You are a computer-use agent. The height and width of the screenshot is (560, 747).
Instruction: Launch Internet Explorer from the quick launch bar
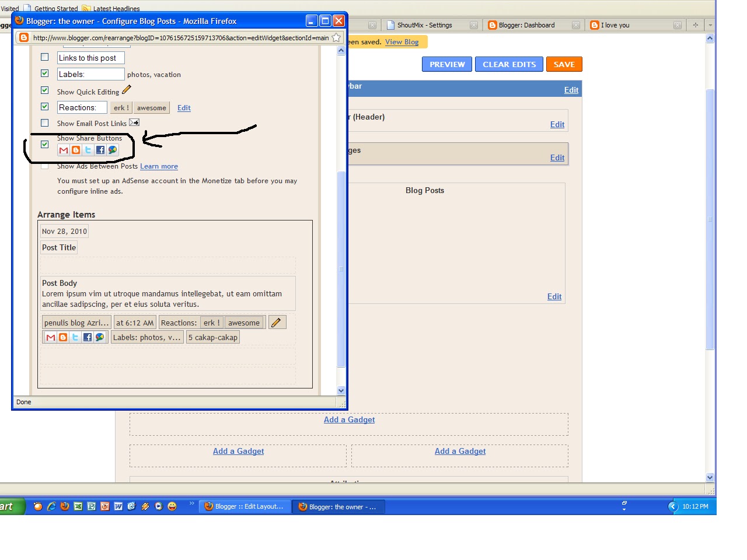(51, 506)
